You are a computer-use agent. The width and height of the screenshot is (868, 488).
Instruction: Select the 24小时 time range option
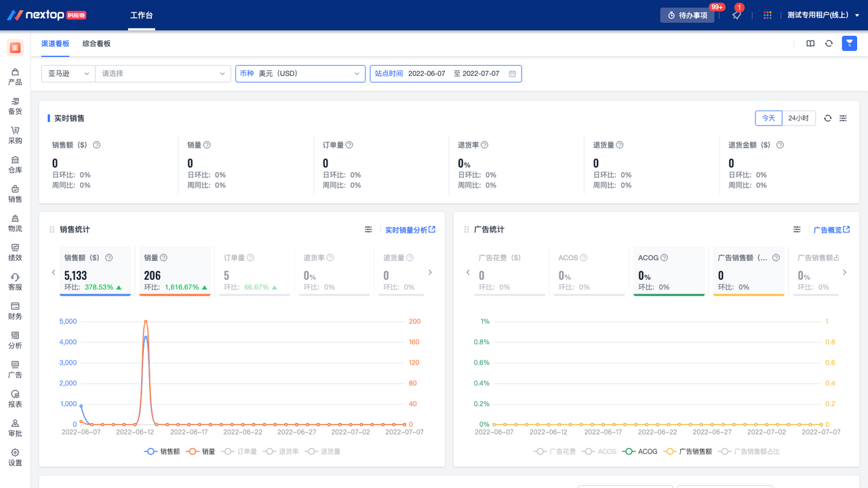(x=798, y=118)
